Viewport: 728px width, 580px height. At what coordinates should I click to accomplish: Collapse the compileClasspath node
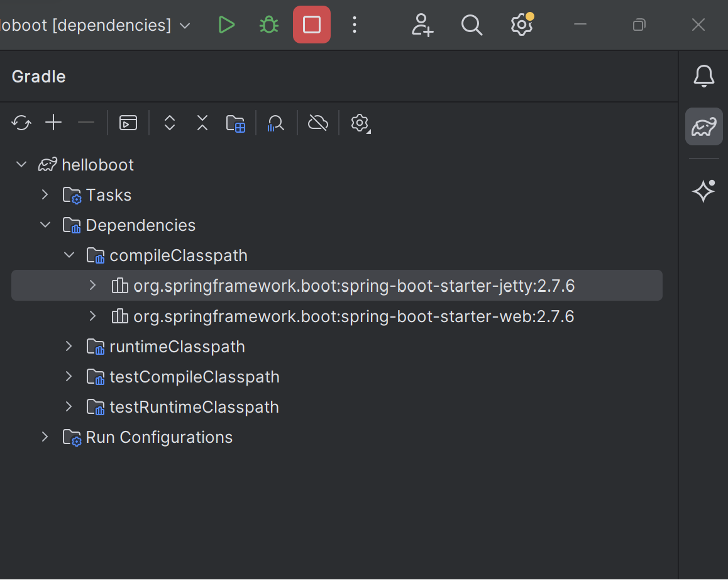point(69,255)
